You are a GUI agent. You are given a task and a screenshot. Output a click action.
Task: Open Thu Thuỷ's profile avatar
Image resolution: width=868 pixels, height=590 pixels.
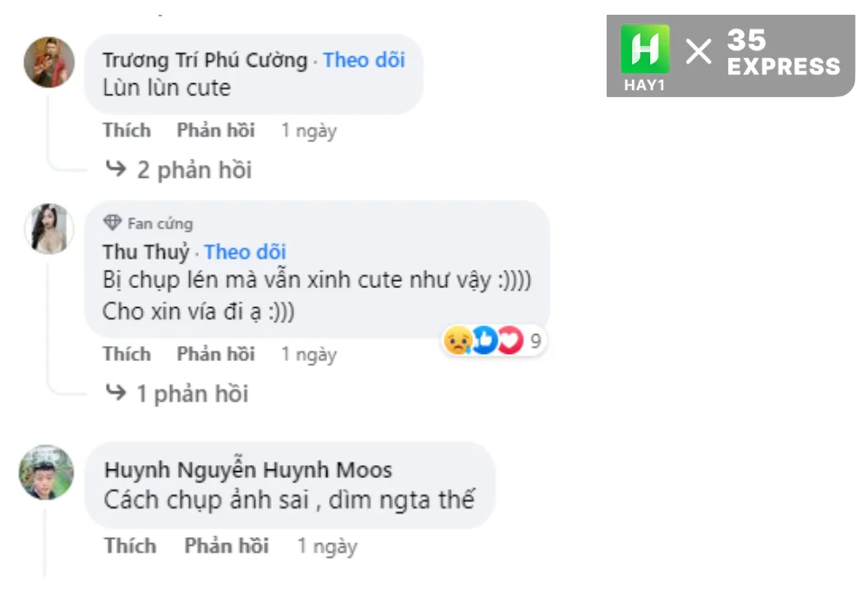point(49,228)
